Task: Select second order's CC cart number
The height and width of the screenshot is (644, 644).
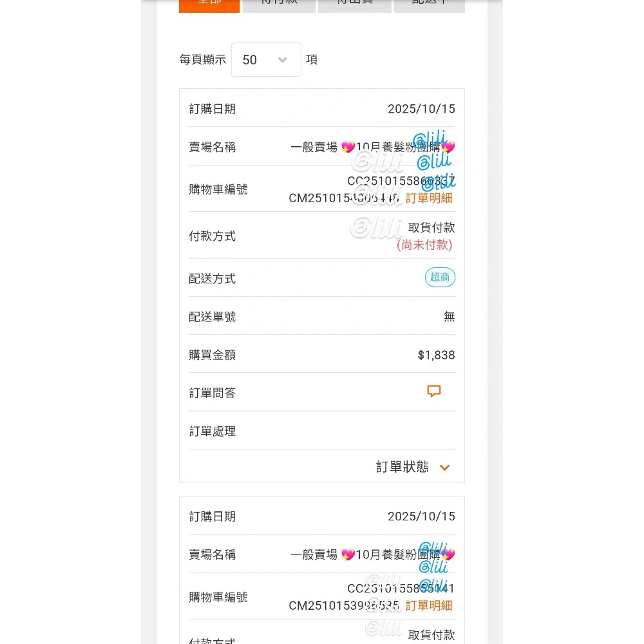Action: point(401,589)
